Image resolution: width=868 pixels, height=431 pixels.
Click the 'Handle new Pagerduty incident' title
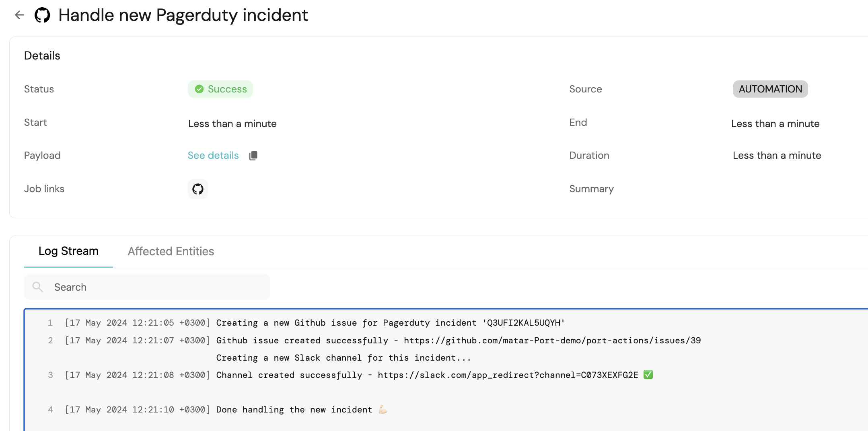(183, 15)
